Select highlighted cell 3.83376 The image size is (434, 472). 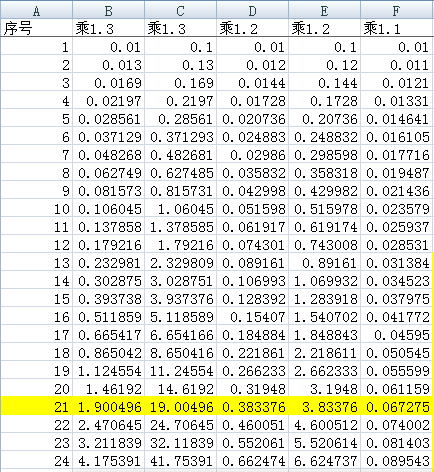[324, 407]
